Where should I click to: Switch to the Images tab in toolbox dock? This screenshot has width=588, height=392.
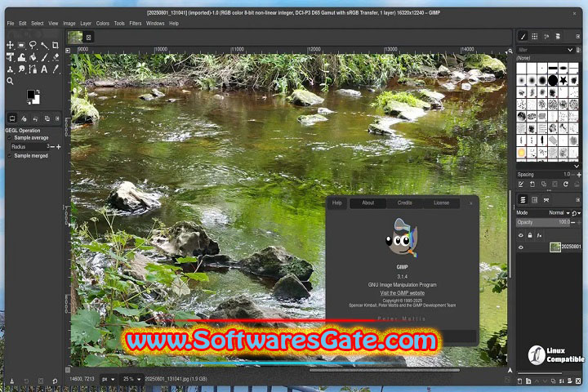click(x=47, y=118)
